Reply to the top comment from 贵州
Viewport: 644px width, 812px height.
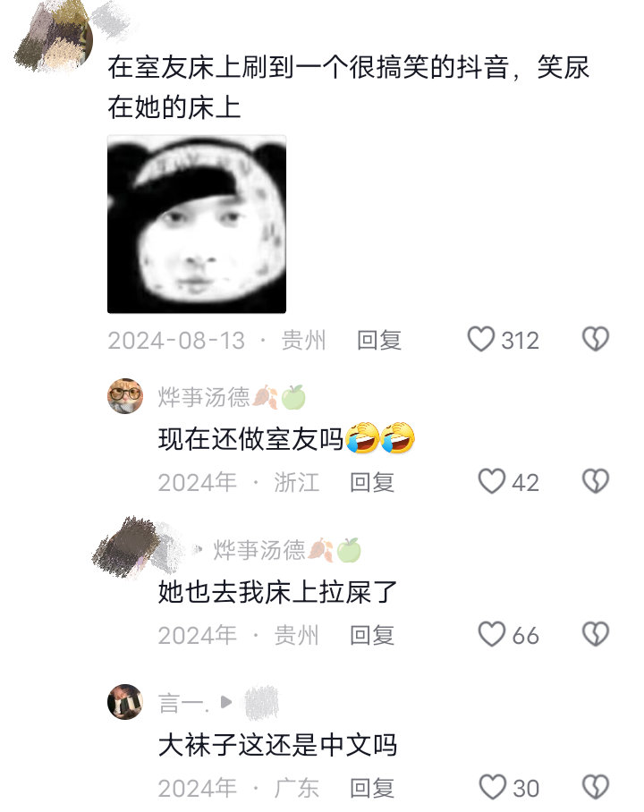tap(378, 340)
